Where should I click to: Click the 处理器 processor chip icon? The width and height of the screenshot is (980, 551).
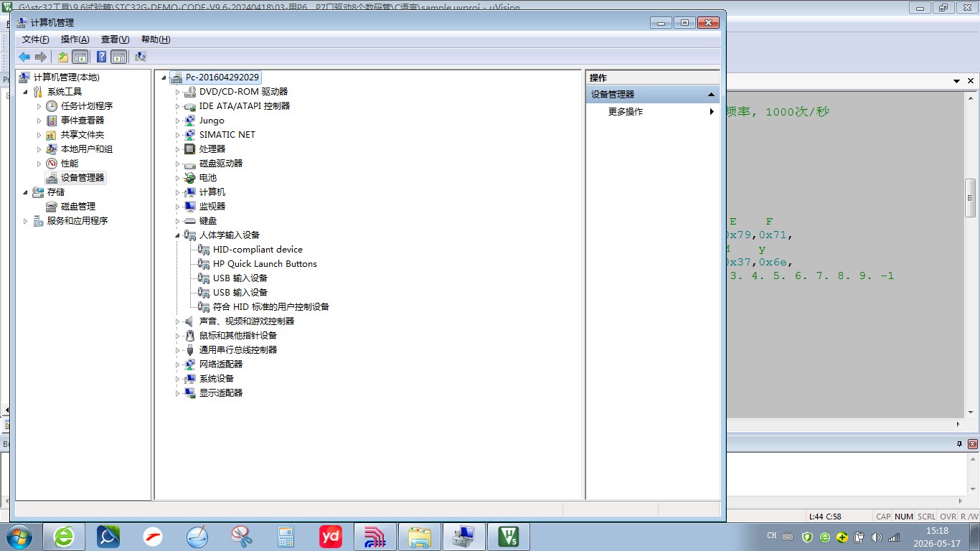point(190,149)
